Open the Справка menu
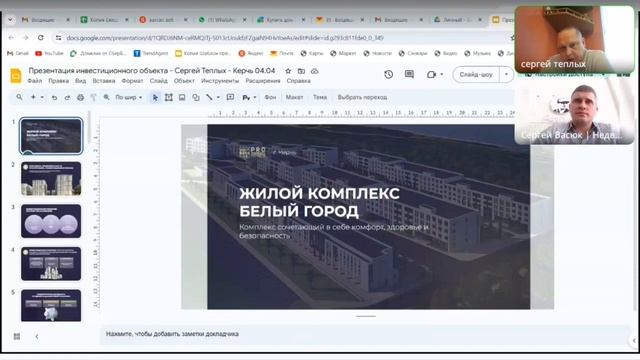The image size is (640, 360). click(298, 81)
